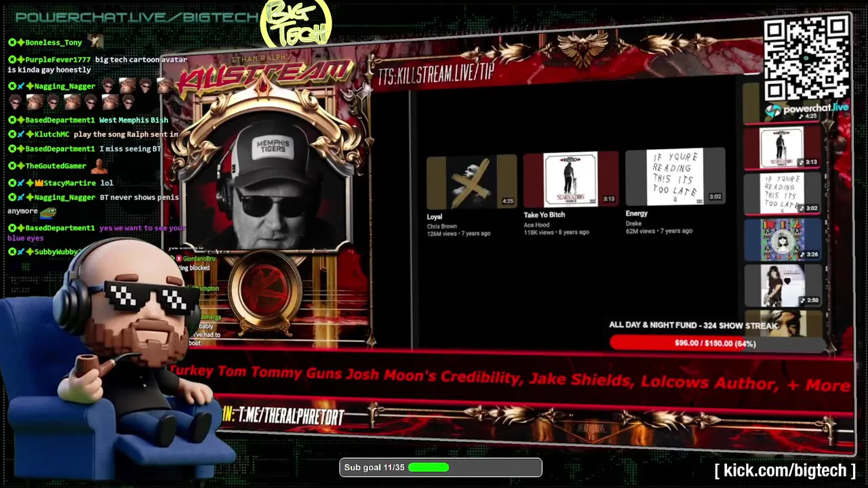868x488 pixels.
Task: Select the 3:13 sidebar playlist thumbnail
Action: pyautogui.click(x=783, y=147)
